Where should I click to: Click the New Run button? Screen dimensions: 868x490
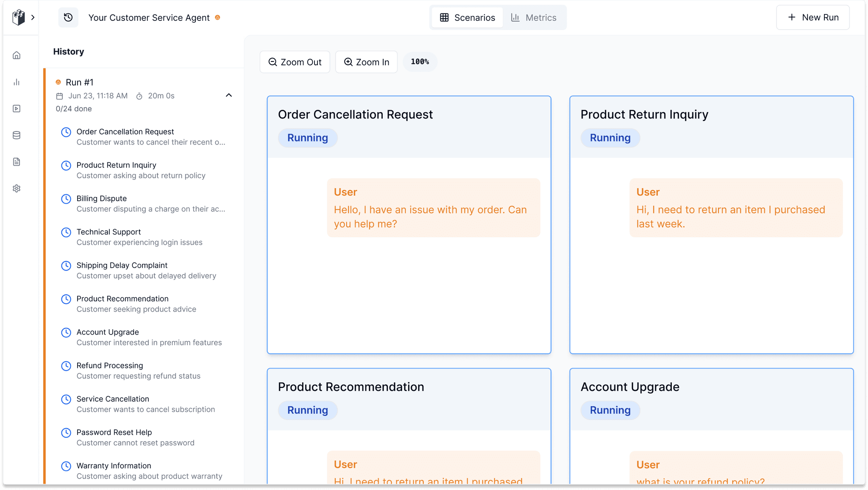[812, 17]
